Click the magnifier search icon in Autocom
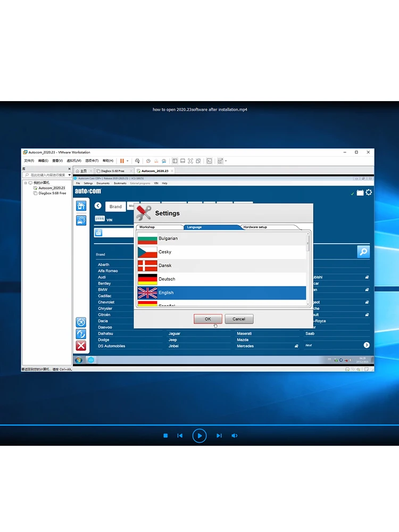The height and width of the screenshot is (532, 399). click(363, 252)
